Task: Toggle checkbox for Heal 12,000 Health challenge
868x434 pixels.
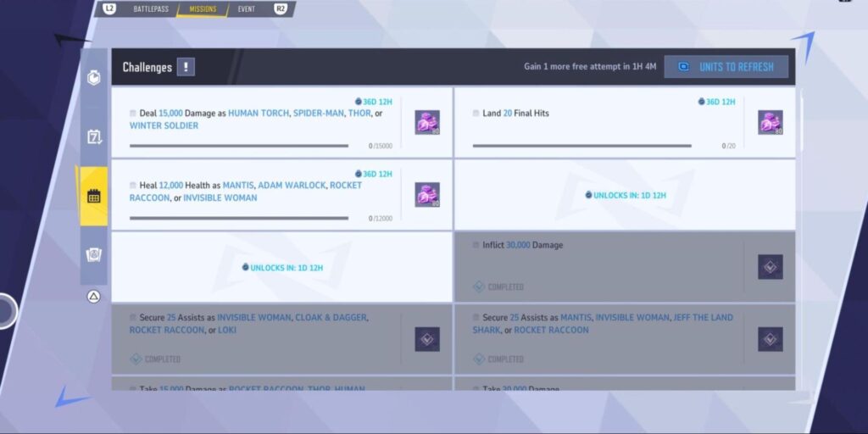Action: click(133, 186)
